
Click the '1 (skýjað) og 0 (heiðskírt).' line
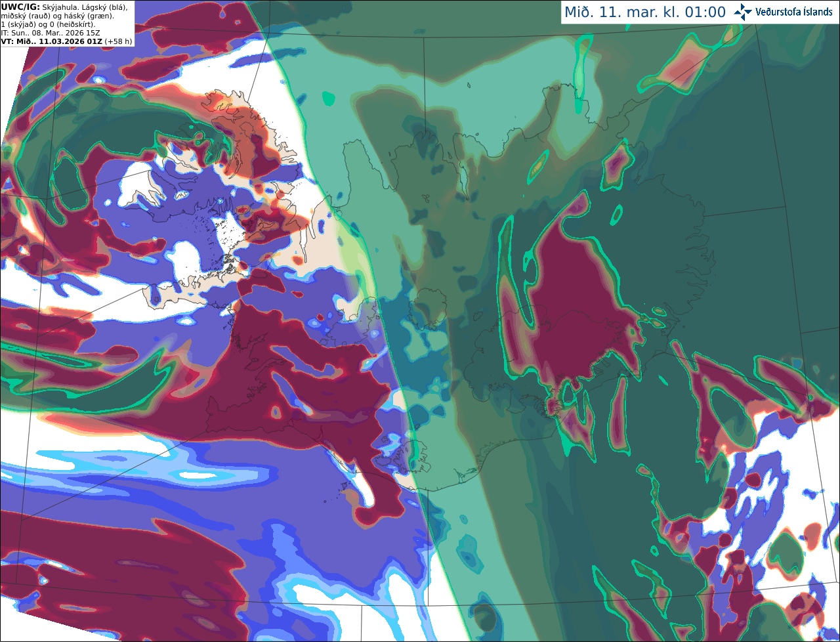tap(48, 24)
